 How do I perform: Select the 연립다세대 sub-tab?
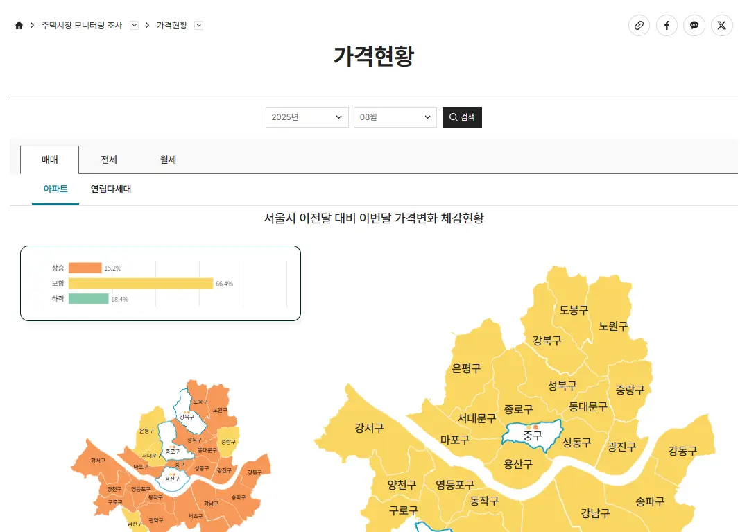110,188
